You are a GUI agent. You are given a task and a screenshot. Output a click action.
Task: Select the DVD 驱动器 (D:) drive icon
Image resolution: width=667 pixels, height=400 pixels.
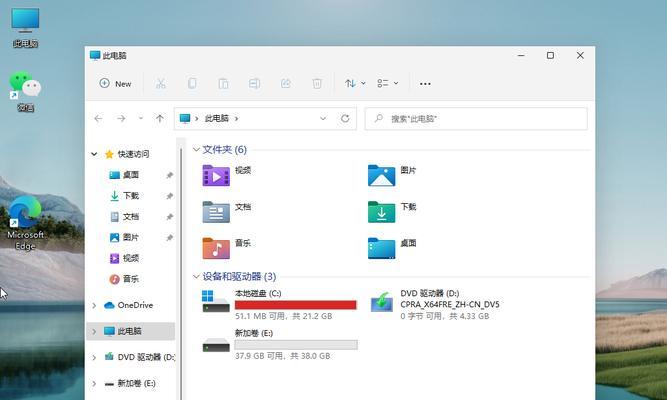(382, 302)
